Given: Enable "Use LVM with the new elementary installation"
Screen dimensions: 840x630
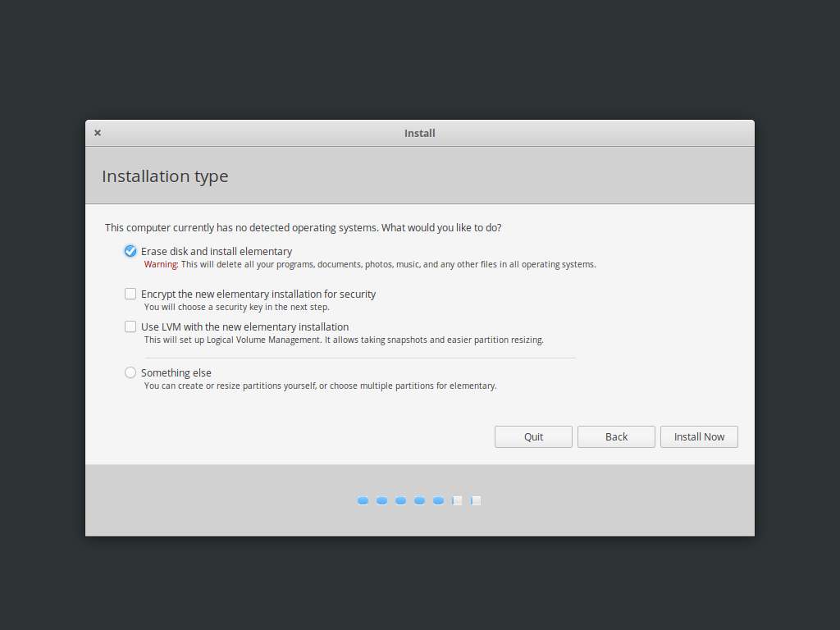Looking at the screenshot, I should (x=130, y=326).
